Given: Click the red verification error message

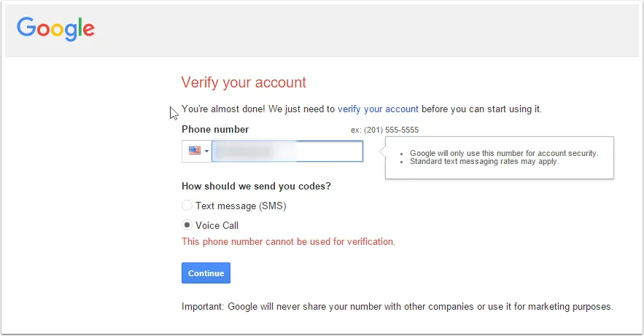Looking at the screenshot, I should pyautogui.click(x=288, y=242).
